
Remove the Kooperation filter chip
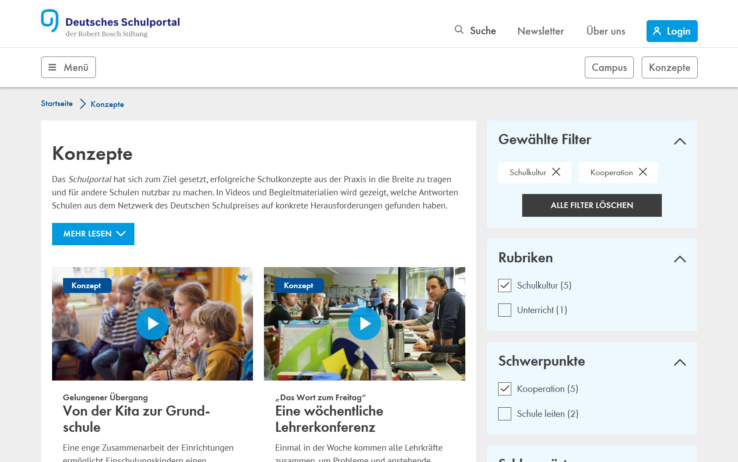pyautogui.click(x=643, y=172)
